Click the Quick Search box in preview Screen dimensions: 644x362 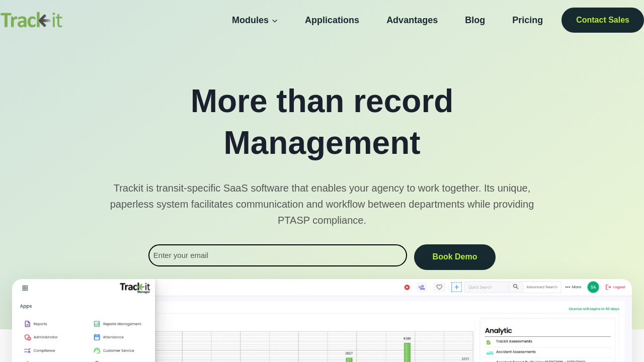coord(487,287)
